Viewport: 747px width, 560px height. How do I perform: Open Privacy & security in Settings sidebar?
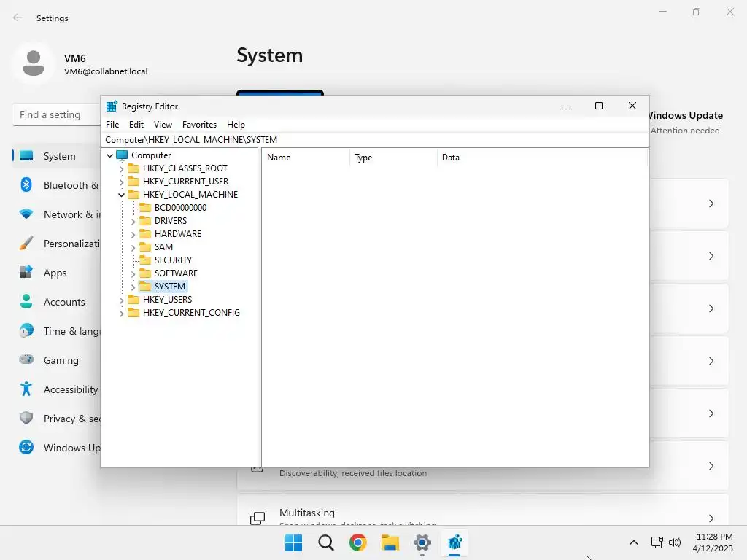(56, 419)
